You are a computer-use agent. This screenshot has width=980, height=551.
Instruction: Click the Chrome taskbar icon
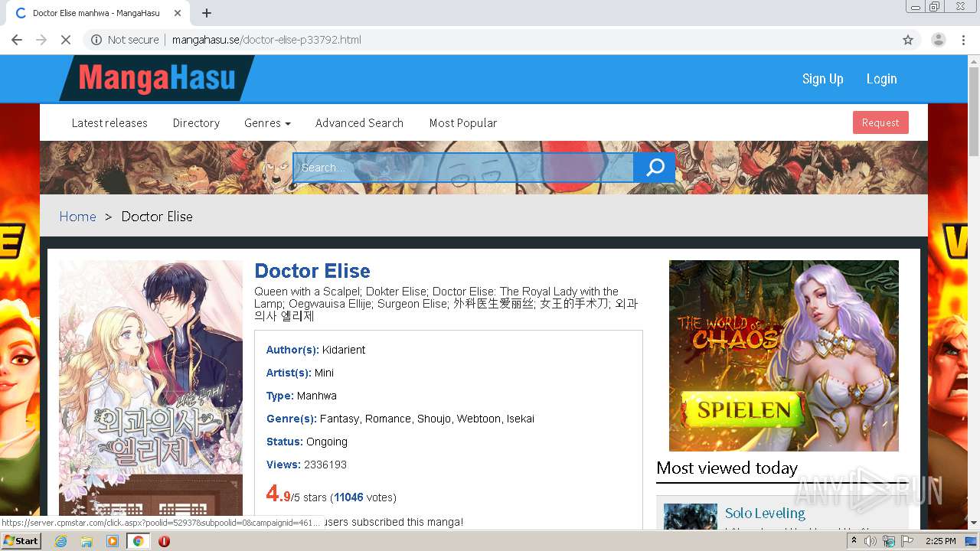tap(139, 541)
